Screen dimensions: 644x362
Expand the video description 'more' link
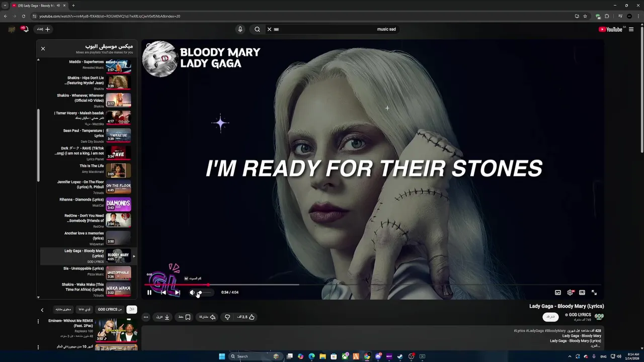pyautogui.click(x=596, y=346)
